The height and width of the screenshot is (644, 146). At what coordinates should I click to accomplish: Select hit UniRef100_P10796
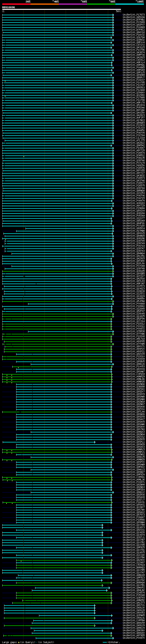pyautogui.click(x=134, y=50)
